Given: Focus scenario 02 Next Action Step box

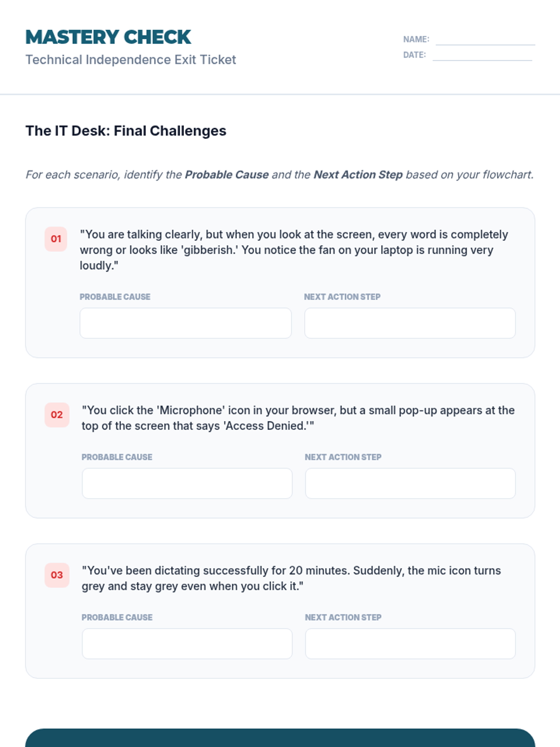Looking at the screenshot, I should (410, 483).
